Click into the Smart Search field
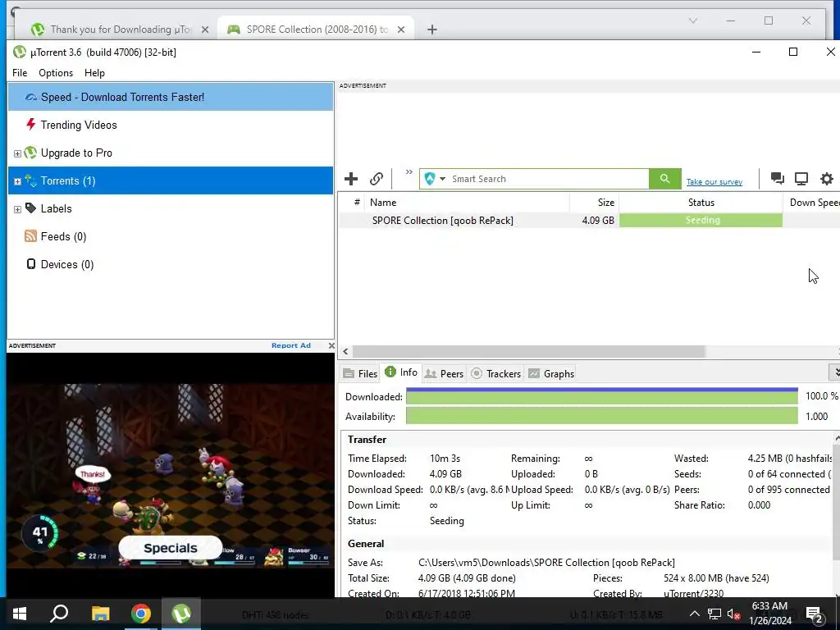 (549, 178)
